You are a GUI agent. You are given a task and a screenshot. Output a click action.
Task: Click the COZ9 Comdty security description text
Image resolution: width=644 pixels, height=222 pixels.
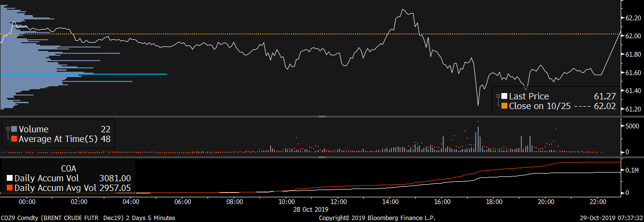87,218
